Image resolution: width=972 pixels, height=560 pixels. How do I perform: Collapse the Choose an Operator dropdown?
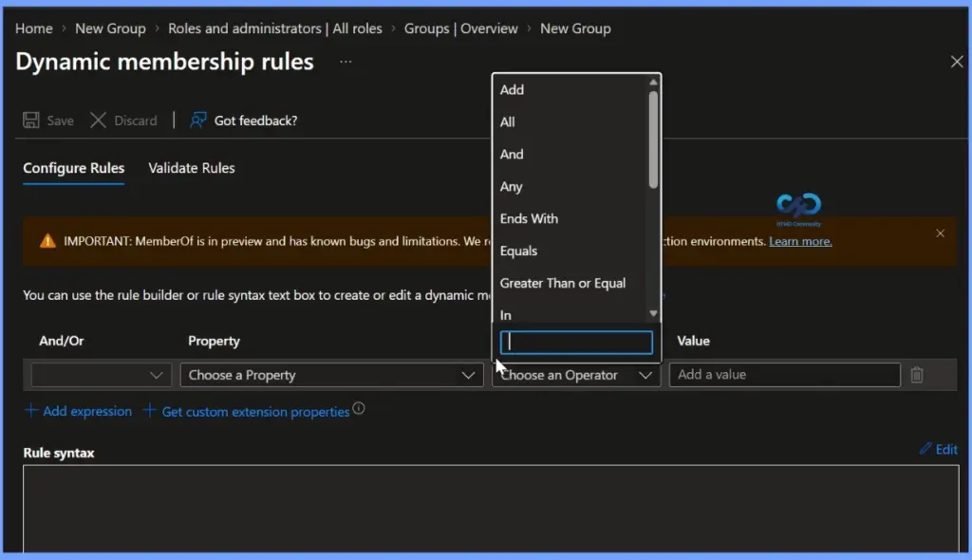pos(576,375)
